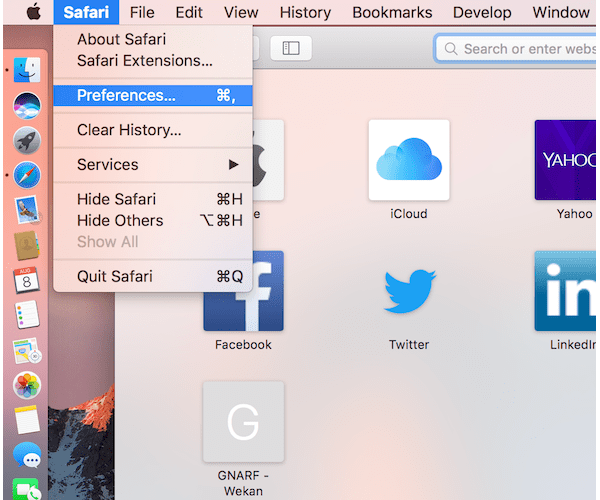
Task: Open the Bookmarks menu
Action: coord(392,12)
